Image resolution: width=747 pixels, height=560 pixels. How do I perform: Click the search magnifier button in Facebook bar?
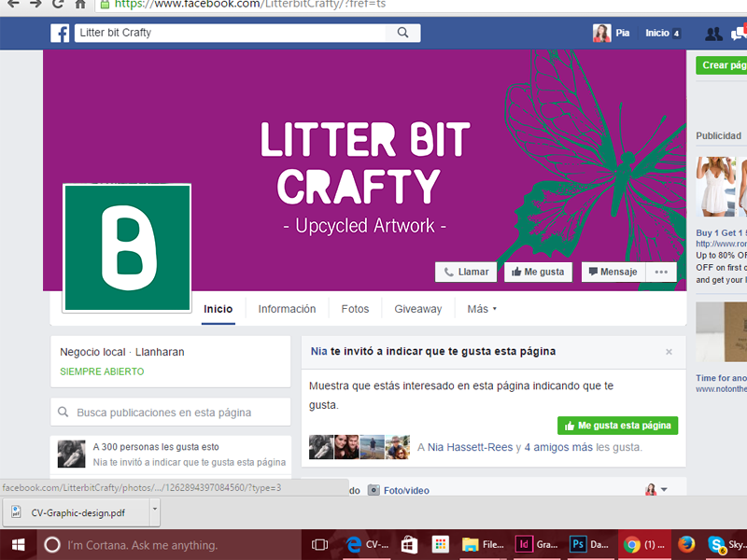click(x=403, y=33)
